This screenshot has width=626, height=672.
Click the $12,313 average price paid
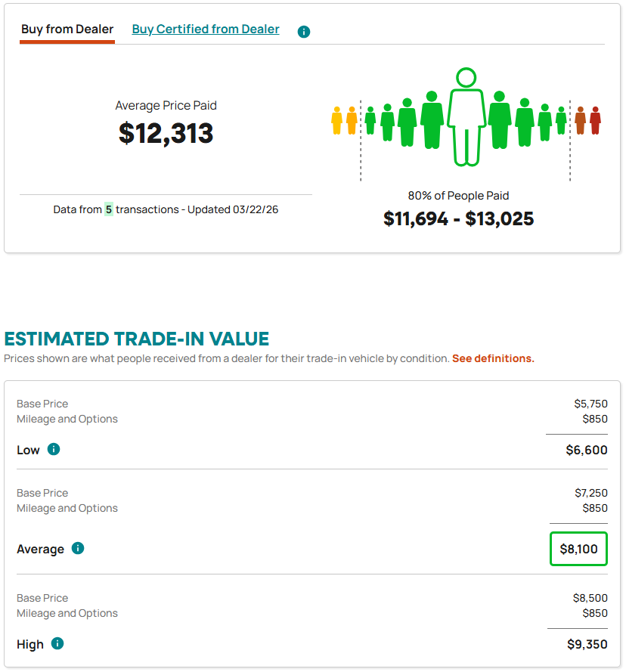click(x=166, y=133)
